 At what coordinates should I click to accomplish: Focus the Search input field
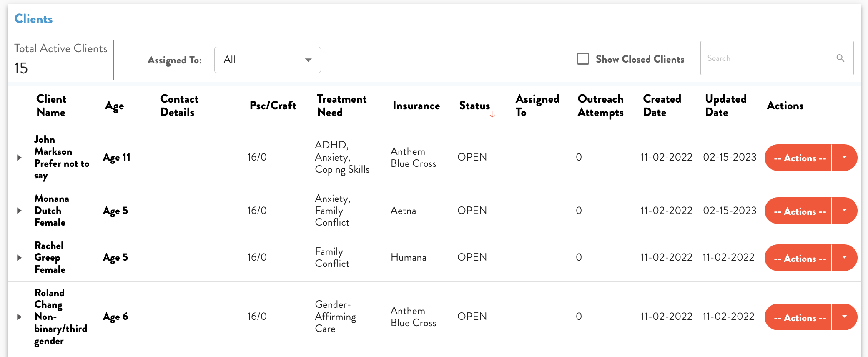pyautogui.click(x=777, y=58)
